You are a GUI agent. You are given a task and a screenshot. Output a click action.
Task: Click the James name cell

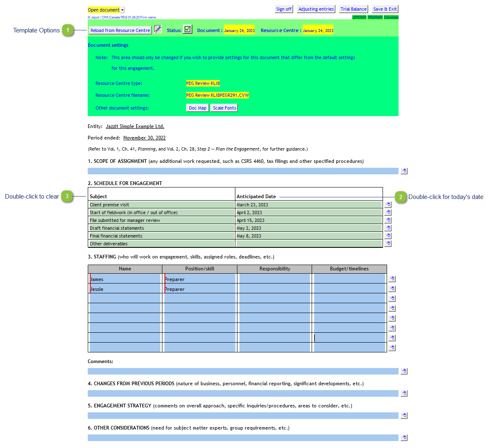125,279
